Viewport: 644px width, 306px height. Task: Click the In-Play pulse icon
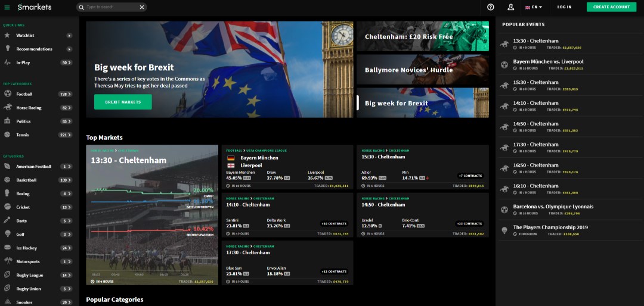coord(7,63)
